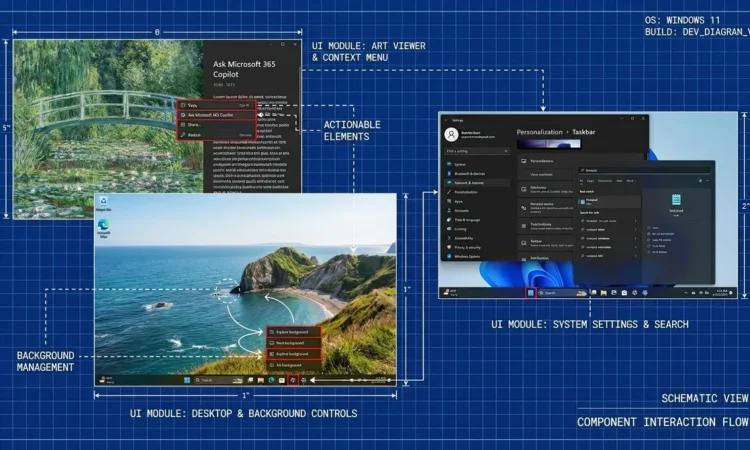Click Start button on beach desktop taskbar
Screen dimensions: 750x450
click(x=184, y=381)
